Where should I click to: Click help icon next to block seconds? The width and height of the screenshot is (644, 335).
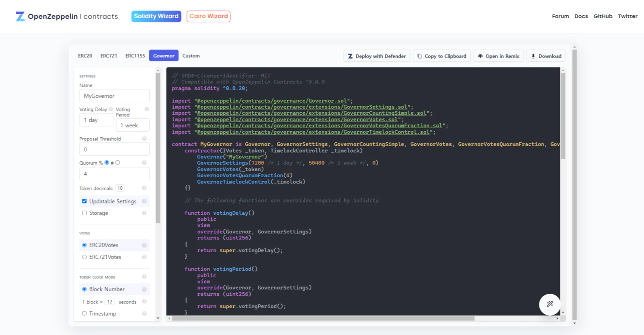(144, 301)
